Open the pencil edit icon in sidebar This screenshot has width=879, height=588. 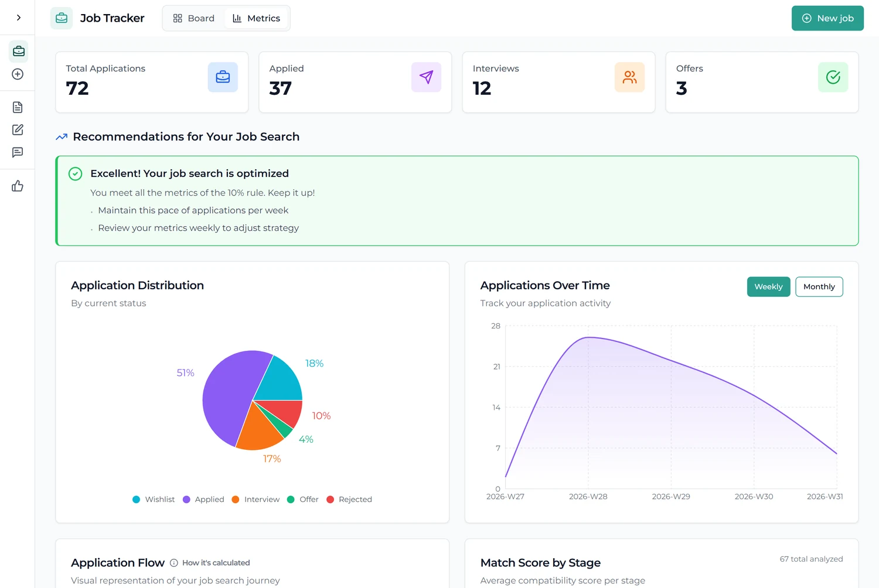click(18, 129)
